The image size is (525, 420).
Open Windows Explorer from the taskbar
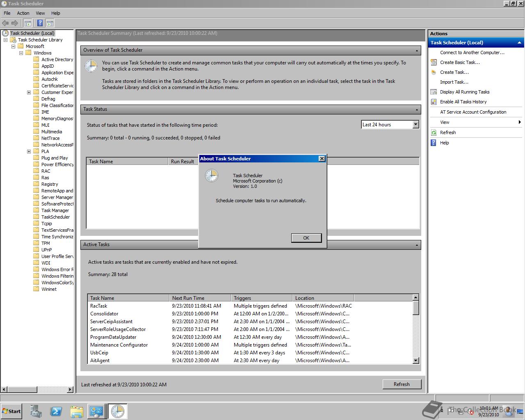76,411
